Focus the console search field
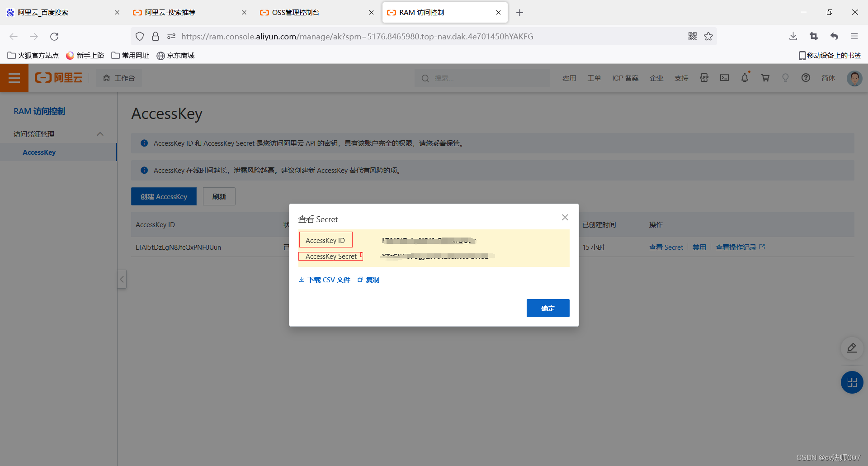The image size is (868, 466). click(482, 78)
